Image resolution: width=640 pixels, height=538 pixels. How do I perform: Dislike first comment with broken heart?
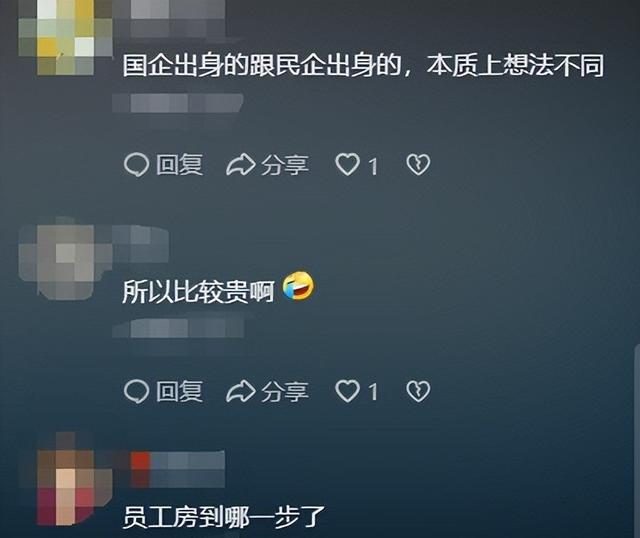tap(418, 165)
